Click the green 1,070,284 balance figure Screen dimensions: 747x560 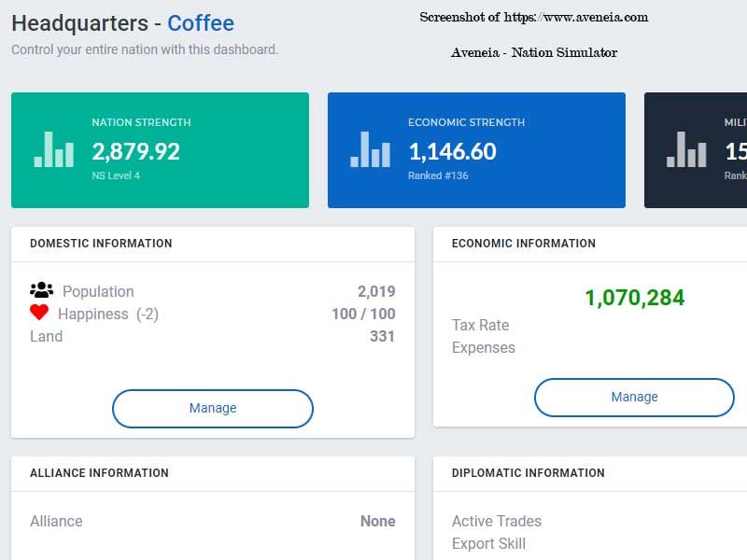click(x=634, y=298)
